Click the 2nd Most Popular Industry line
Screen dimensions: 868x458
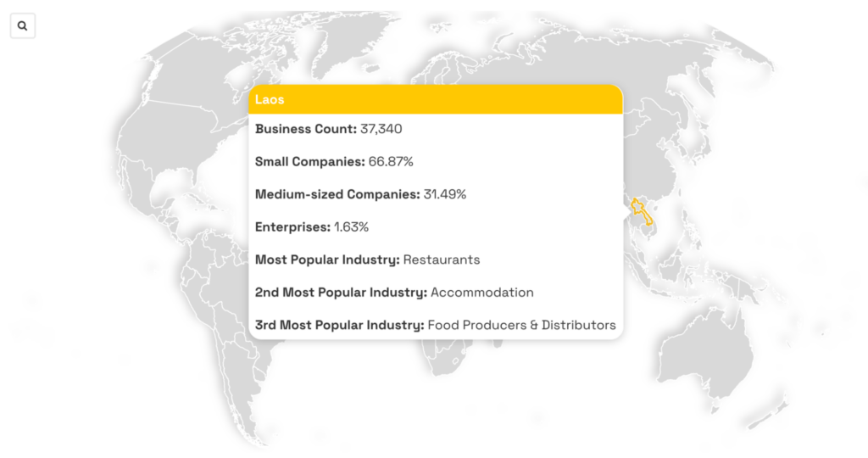[394, 292]
